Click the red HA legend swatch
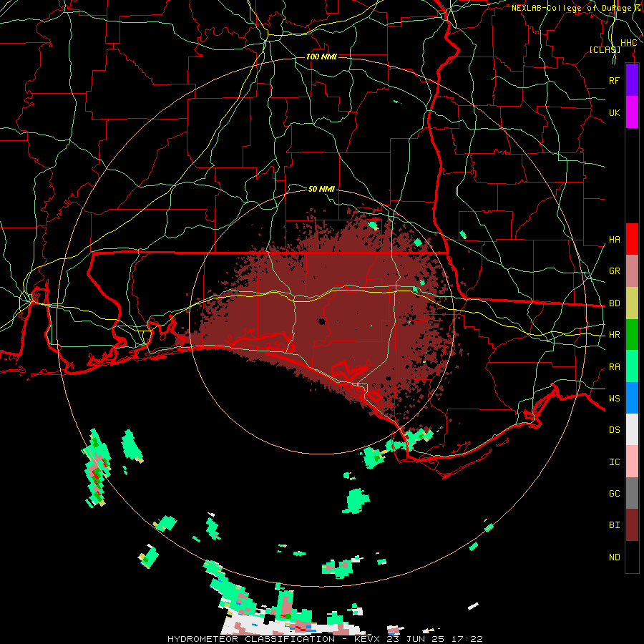This screenshot has height=644, width=644. [x=632, y=239]
